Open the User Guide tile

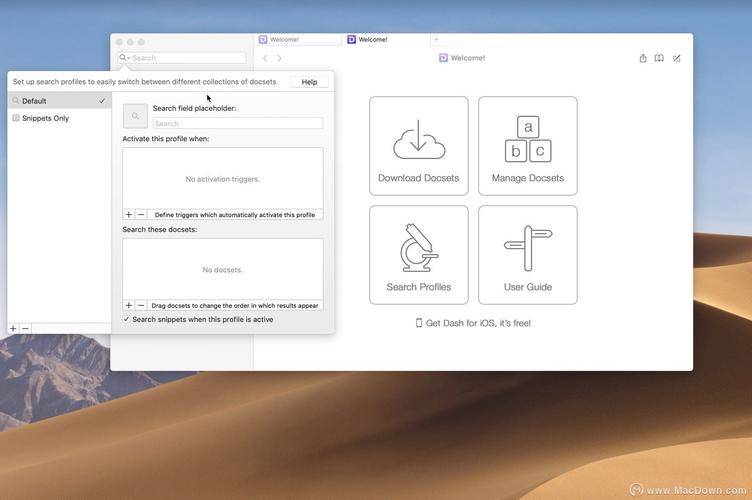point(528,255)
